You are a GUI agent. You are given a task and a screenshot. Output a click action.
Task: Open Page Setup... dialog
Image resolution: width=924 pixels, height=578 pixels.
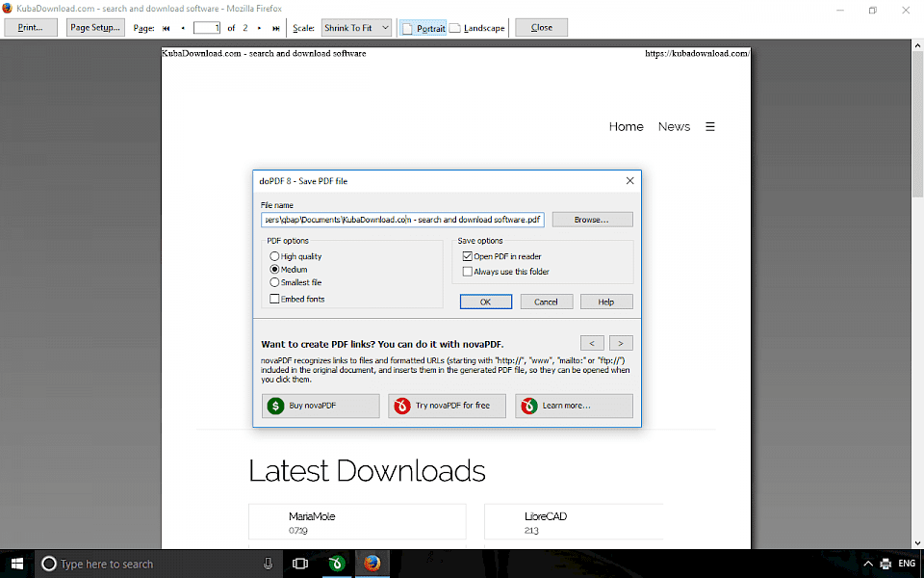click(x=95, y=27)
